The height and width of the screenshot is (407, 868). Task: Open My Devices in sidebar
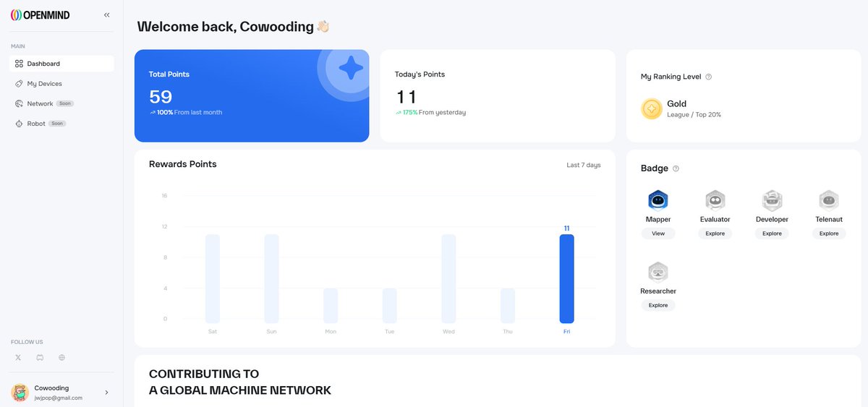coord(62,84)
